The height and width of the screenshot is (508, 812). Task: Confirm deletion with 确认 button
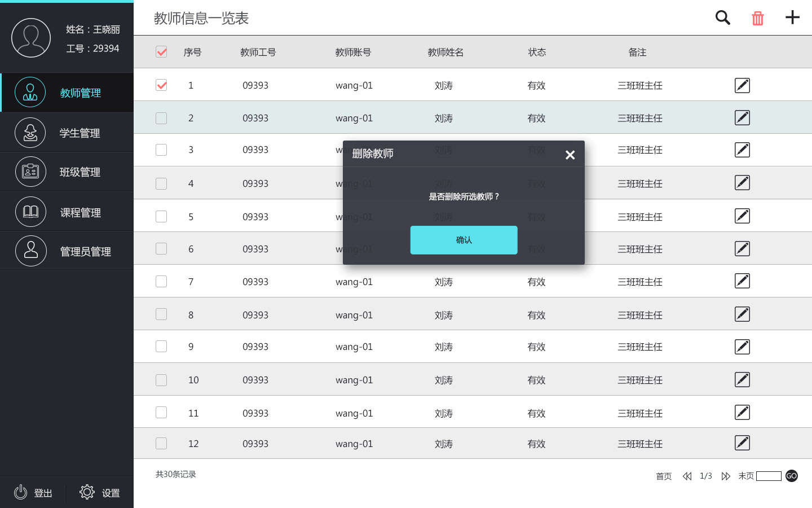[464, 240]
